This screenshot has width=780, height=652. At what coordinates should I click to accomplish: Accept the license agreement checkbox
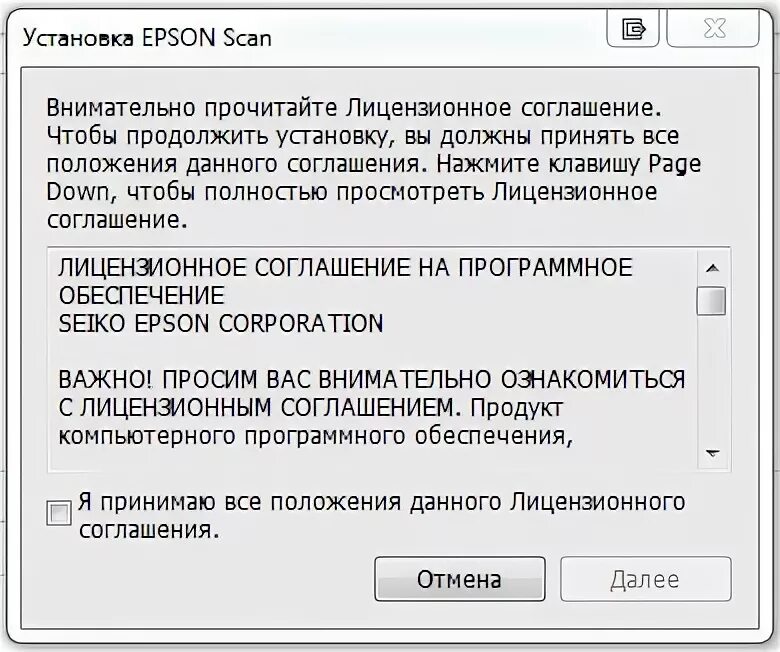(x=60, y=513)
